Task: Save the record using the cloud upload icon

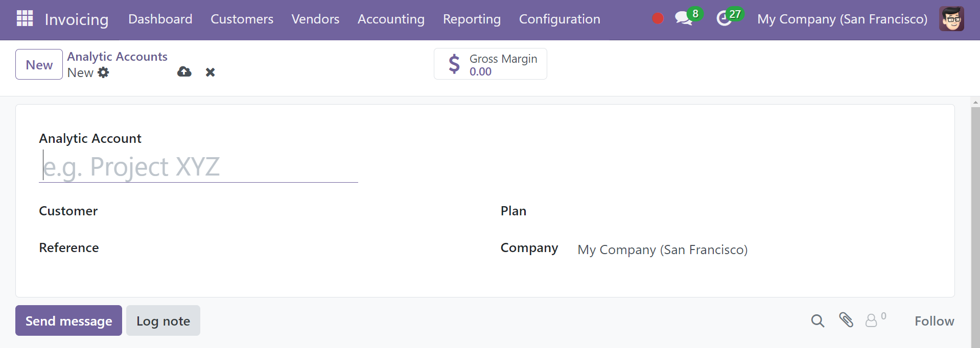Action: point(184,72)
